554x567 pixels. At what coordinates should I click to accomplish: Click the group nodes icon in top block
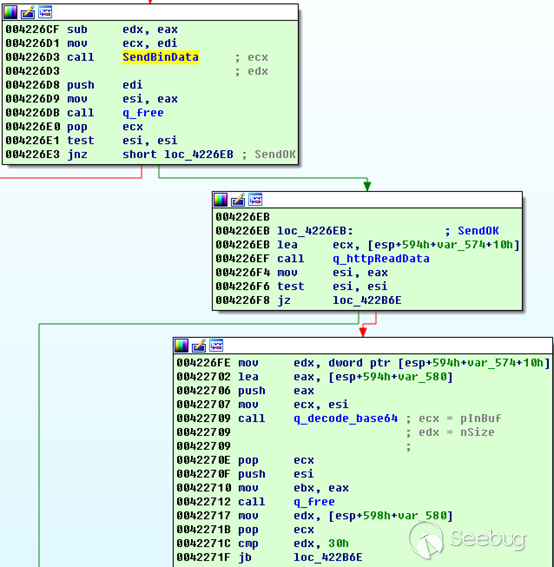point(45,12)
